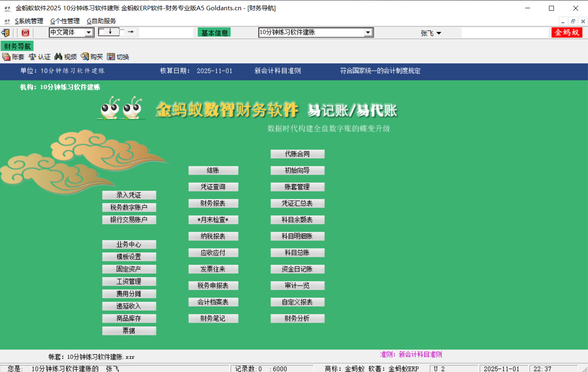This screenshot has height=372, width=588.
Task: Open *月末检查* from the center column
Action: 214,220
